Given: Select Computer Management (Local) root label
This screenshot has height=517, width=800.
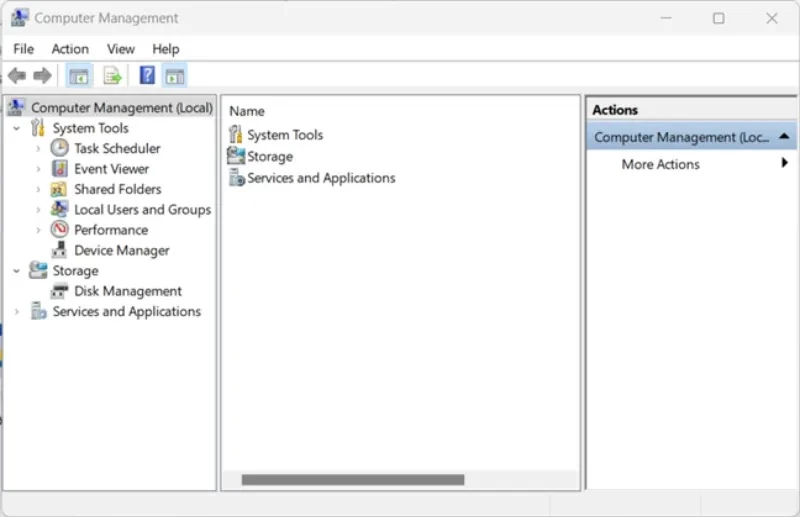Looking at the screenshot, I should (122, 108).
